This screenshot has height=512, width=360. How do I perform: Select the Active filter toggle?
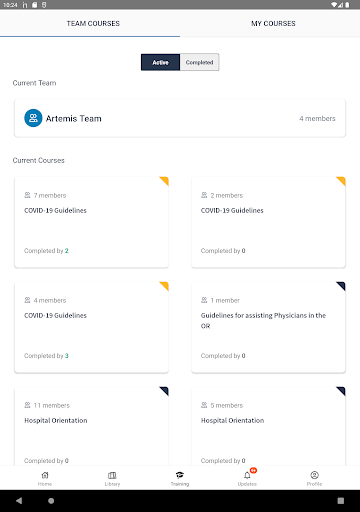pos(160,62)
